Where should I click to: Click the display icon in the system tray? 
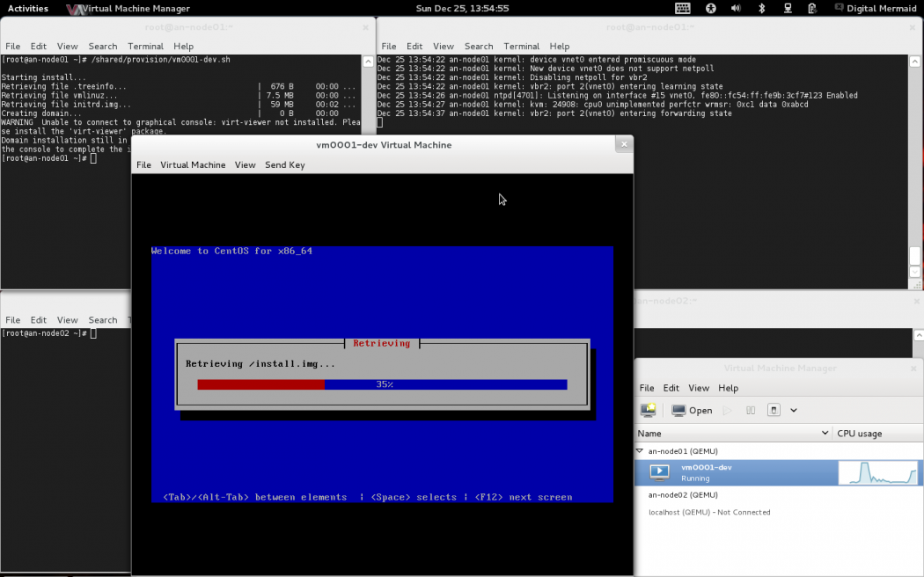point(788,8)
